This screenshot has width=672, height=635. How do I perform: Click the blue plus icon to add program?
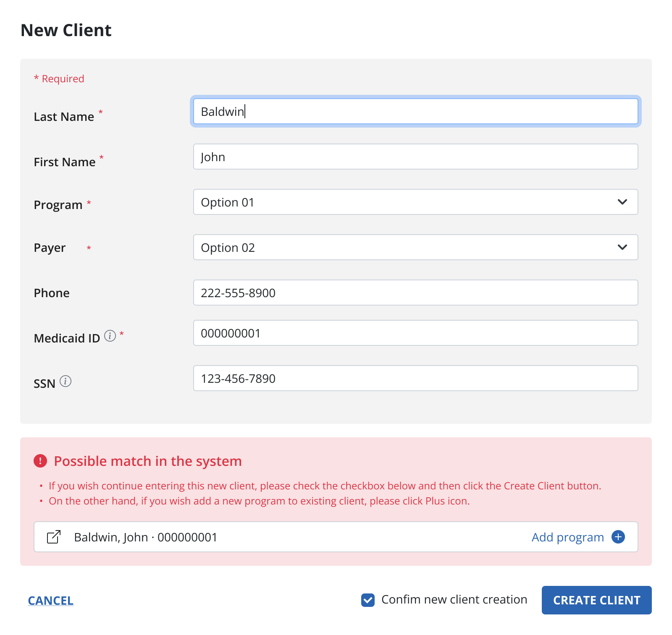pos(618,537)
